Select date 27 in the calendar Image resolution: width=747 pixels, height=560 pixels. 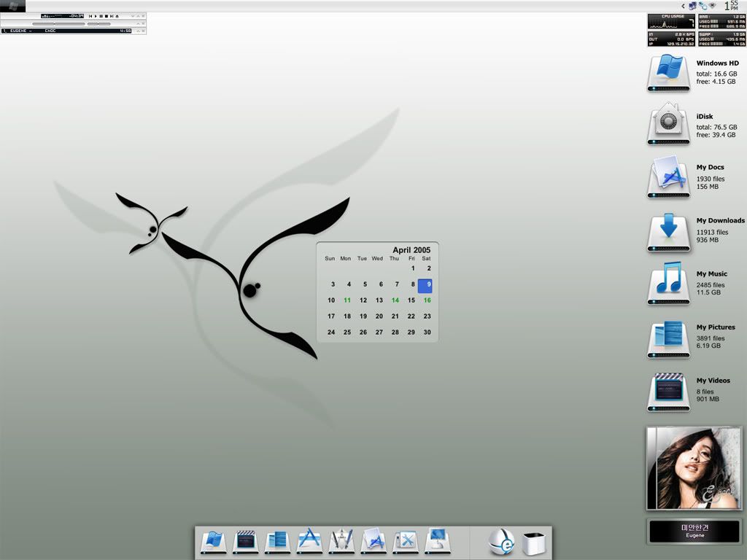pos(379,332)
